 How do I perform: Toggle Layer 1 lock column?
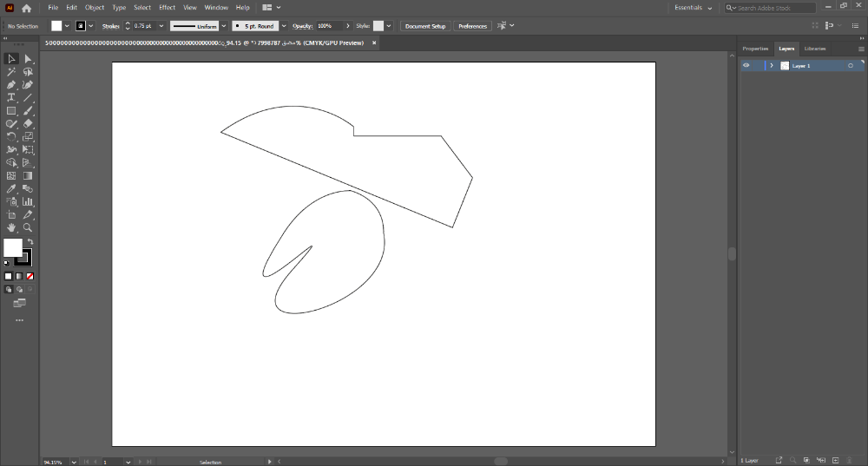click(x=757, y=65)
